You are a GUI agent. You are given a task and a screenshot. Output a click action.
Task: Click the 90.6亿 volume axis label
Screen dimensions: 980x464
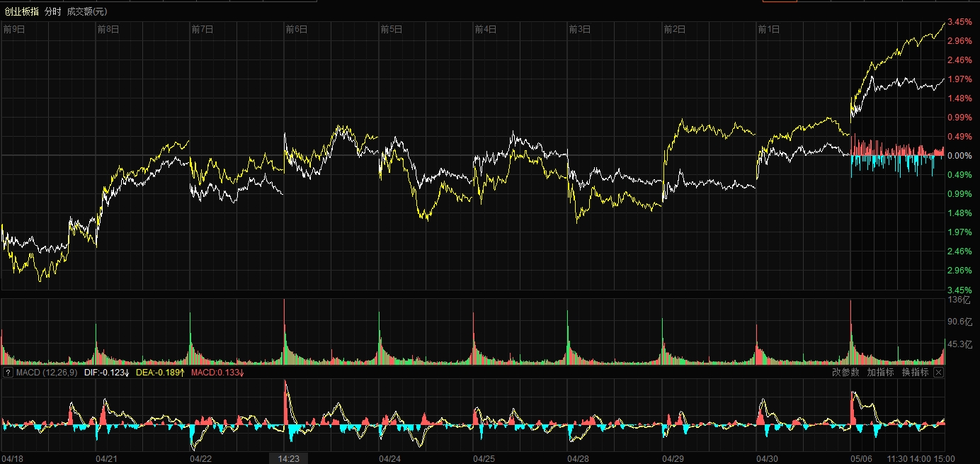click(x=959, y=322)
